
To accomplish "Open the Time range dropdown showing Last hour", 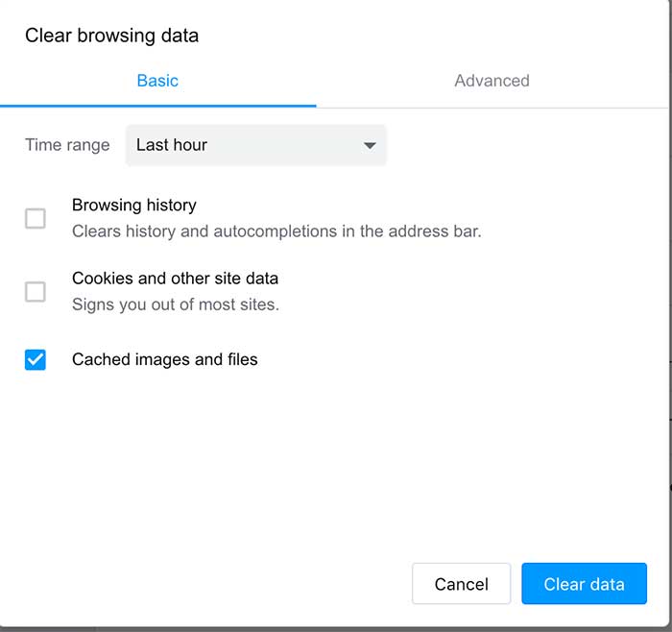I will click(x=256, y=145).
